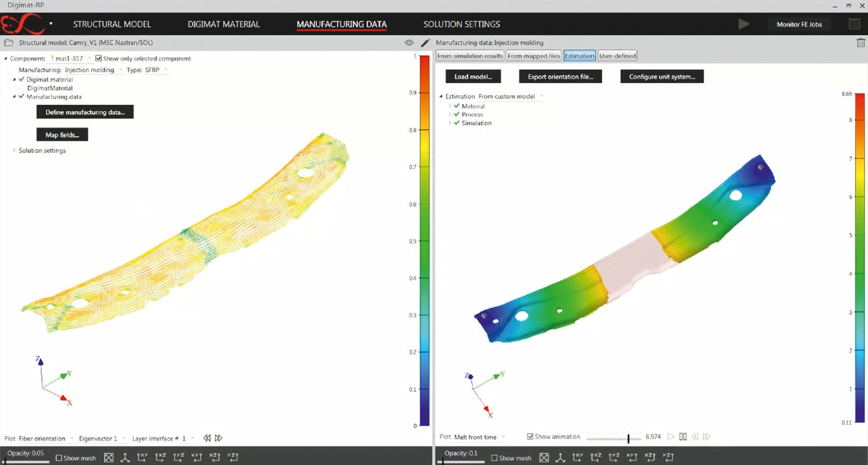Open the STRUCTURAL MODEL tab

pos(112,24)
